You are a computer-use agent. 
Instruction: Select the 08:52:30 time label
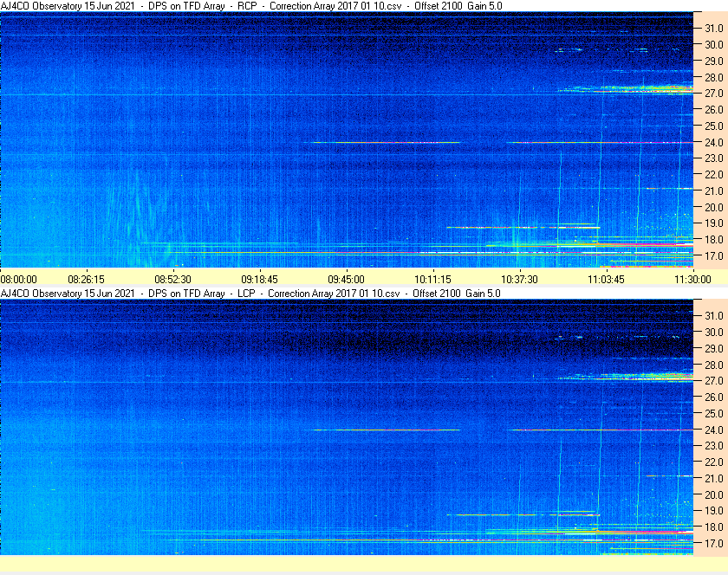pyautogui.click(x=172, y=280)
